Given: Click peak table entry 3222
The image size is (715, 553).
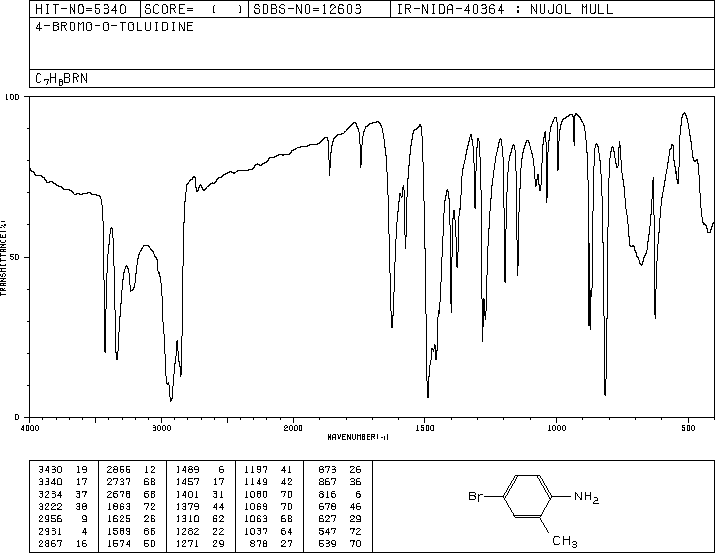Looking at the screenshot, I should tap(51, 506).
